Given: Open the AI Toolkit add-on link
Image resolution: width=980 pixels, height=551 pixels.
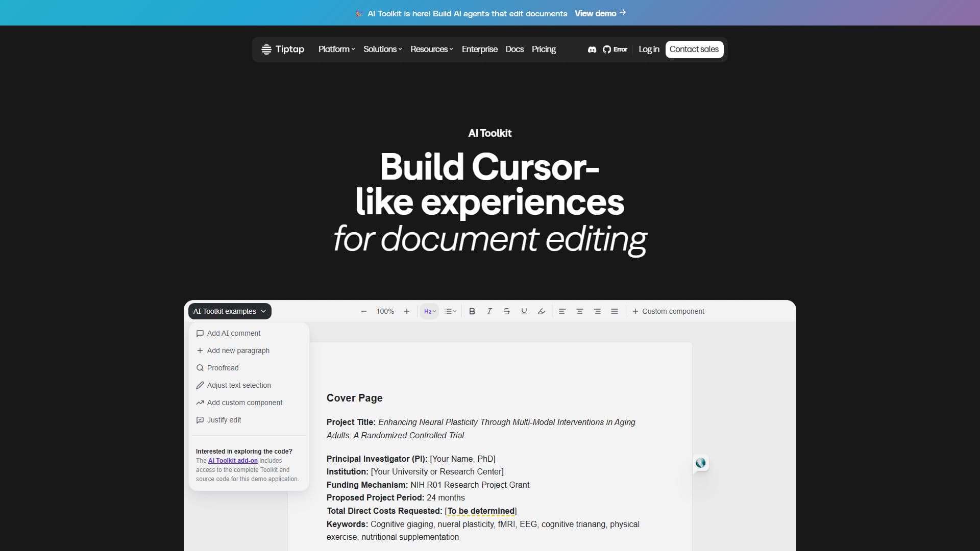Looking at the screenshot, I should point(233,461).
